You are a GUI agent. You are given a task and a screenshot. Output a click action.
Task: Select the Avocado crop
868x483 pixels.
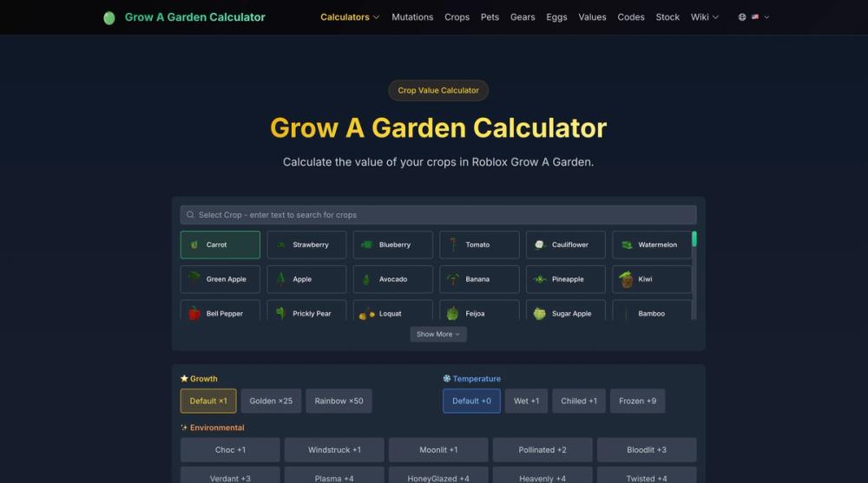click(x=392, y=279)
